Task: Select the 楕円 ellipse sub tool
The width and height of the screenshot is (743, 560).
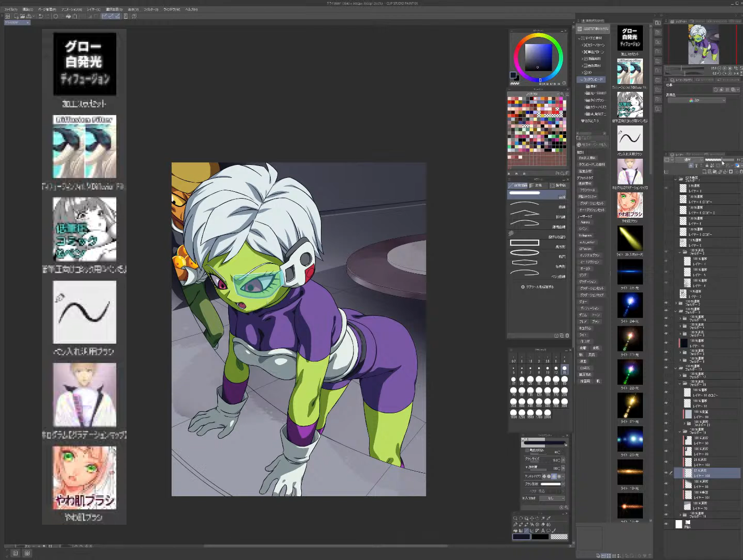Action: (x=537, y=255)
